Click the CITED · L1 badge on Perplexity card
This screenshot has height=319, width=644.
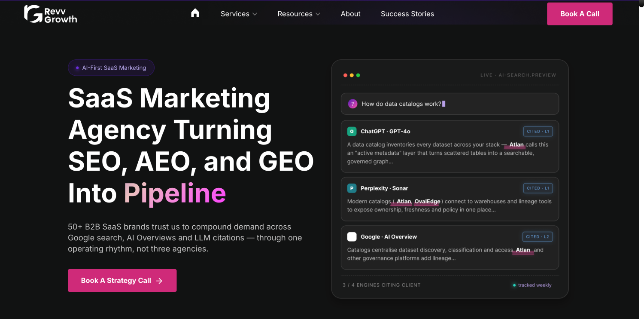pos(538,188)
